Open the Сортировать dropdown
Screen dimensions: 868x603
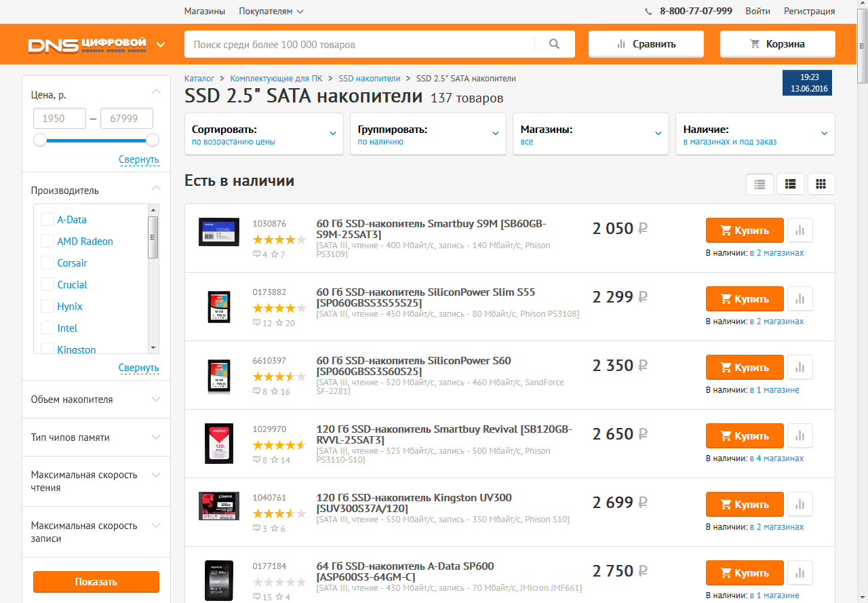tap(264, 134)
